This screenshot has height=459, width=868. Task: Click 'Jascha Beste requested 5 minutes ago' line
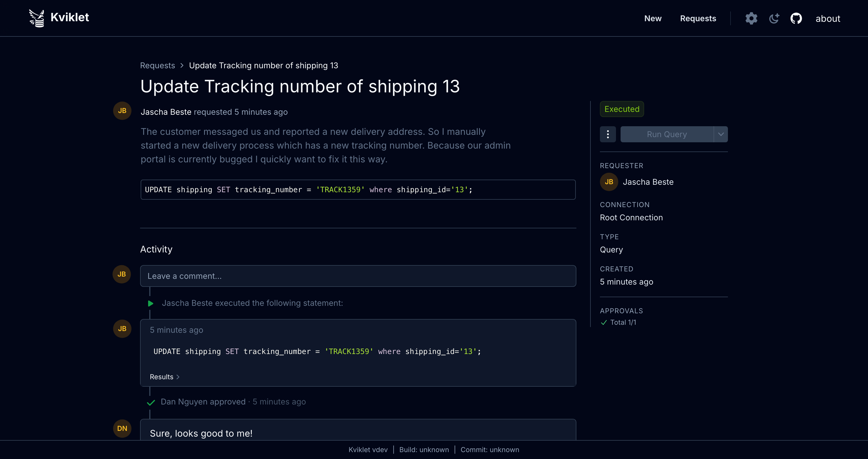tap(214, 112)
